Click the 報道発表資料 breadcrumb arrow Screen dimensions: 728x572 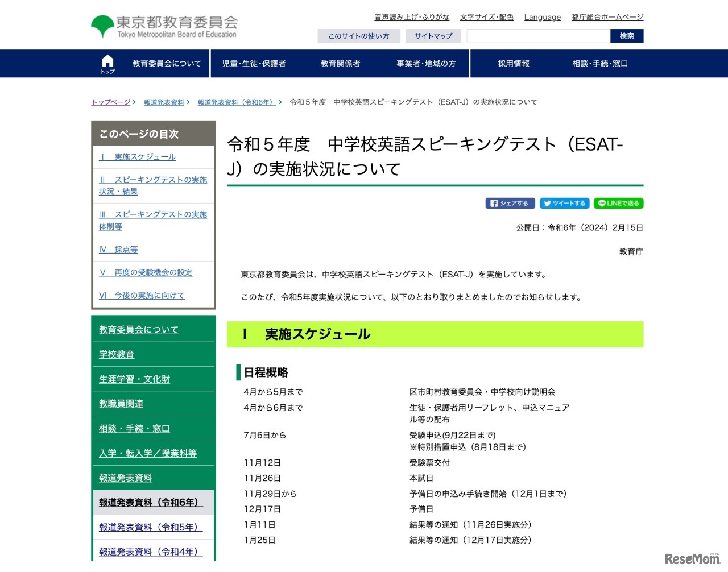click(x=188, y=102)
